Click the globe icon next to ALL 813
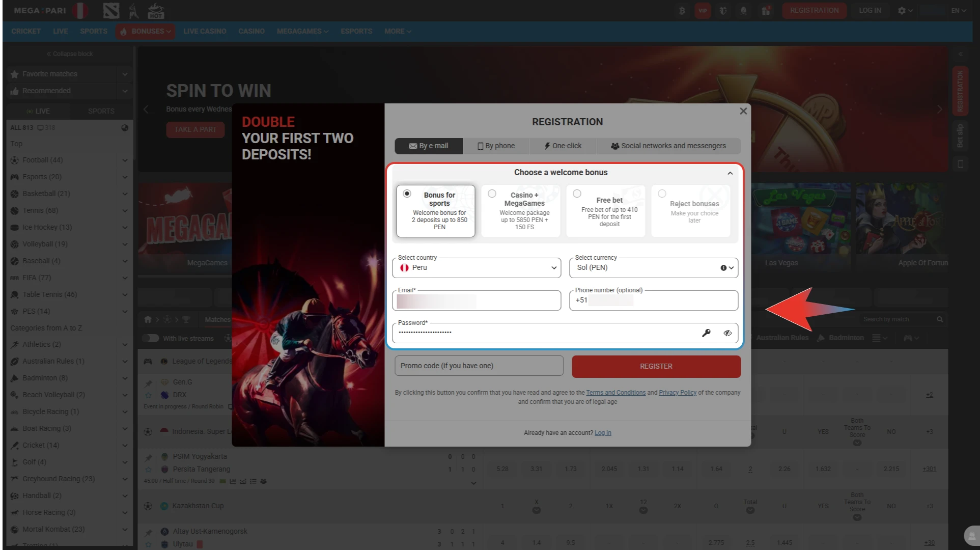The width and height of the screenshot is (980, 550). pyautogui.click(x=125, y=128)
